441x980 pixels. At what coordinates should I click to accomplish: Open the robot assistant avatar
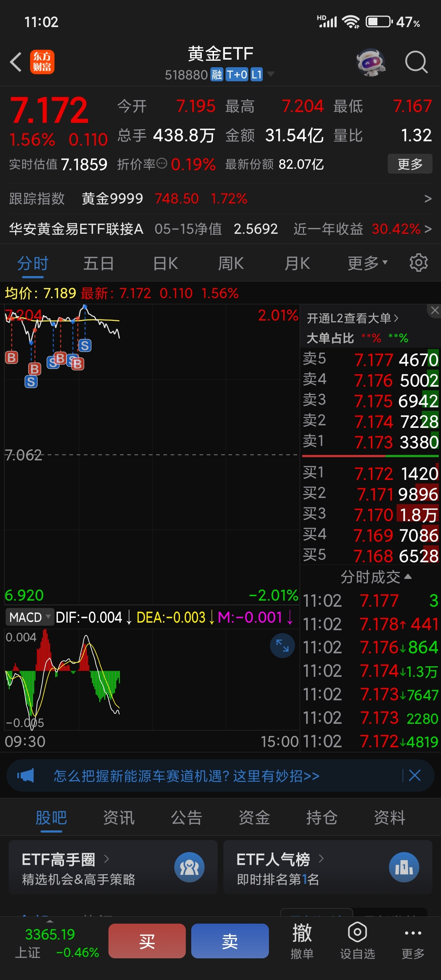coord(371,62)
